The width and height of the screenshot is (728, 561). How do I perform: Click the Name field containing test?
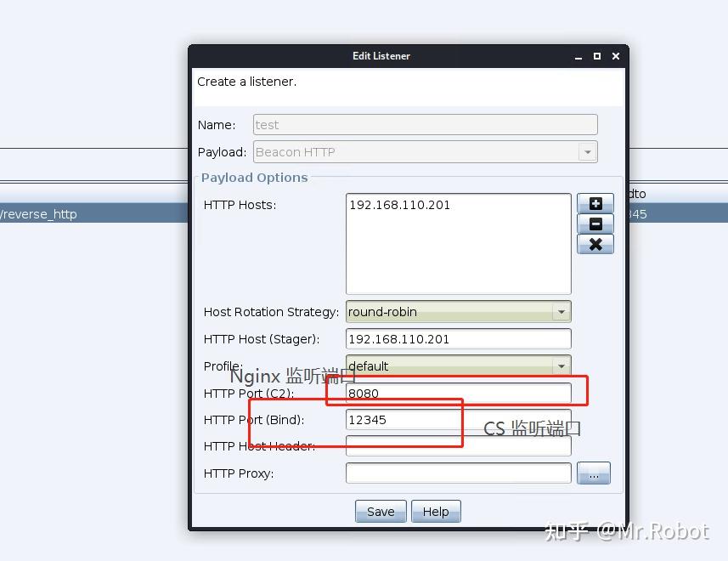click(426, 125)
